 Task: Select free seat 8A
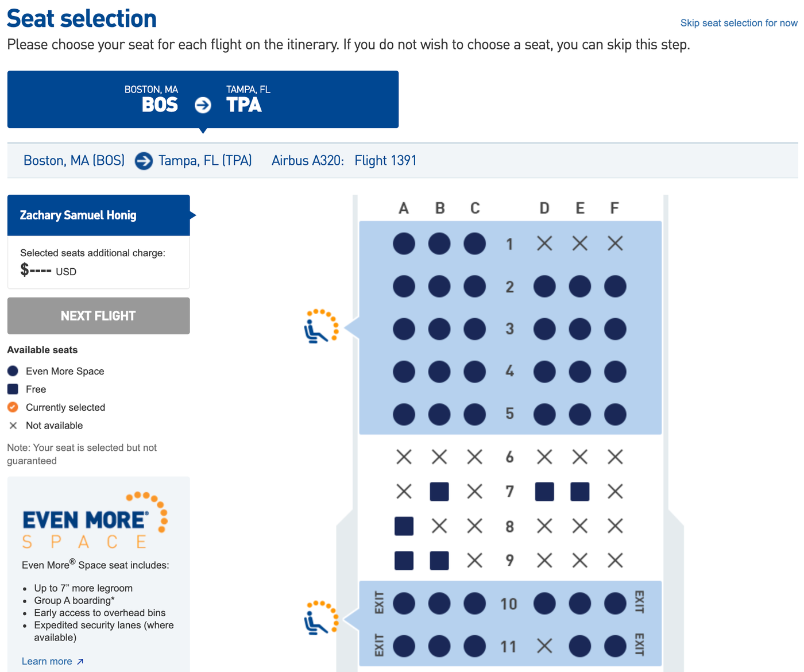point(404,526)
